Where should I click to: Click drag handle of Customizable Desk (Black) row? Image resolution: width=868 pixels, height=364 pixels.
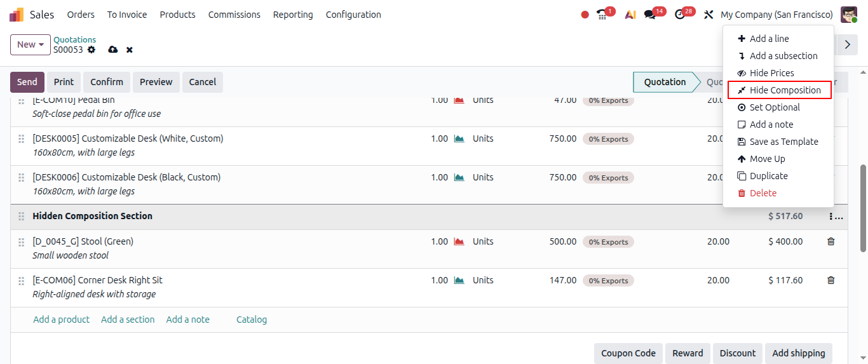coord(22,177)
